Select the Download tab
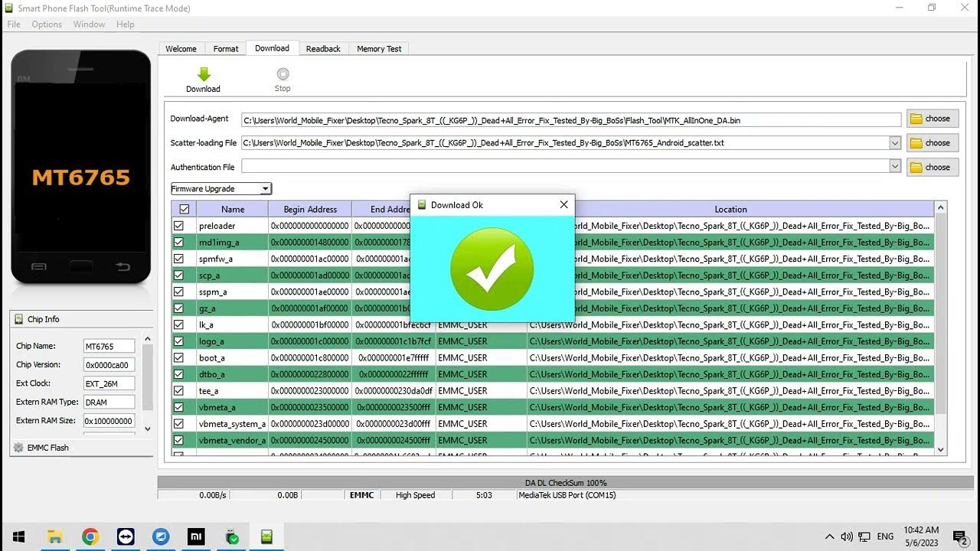This screenshot has height=551, width=980. click(272, 48)
